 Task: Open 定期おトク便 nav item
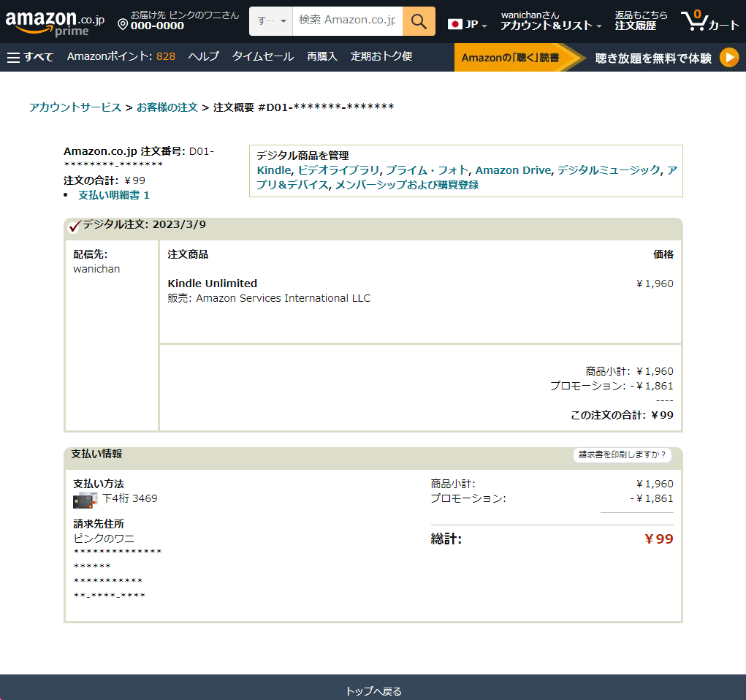pyautogui.click(x=381, y=56)
